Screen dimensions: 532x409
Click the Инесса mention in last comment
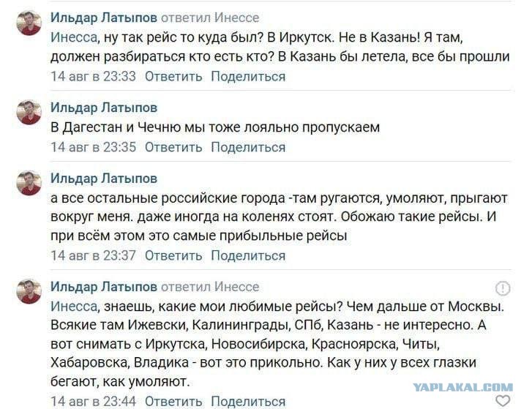pos(74,307)
